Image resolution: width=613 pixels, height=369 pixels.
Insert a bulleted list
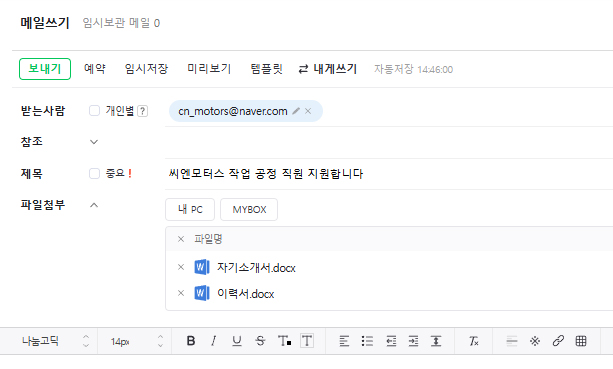[367, 341]
